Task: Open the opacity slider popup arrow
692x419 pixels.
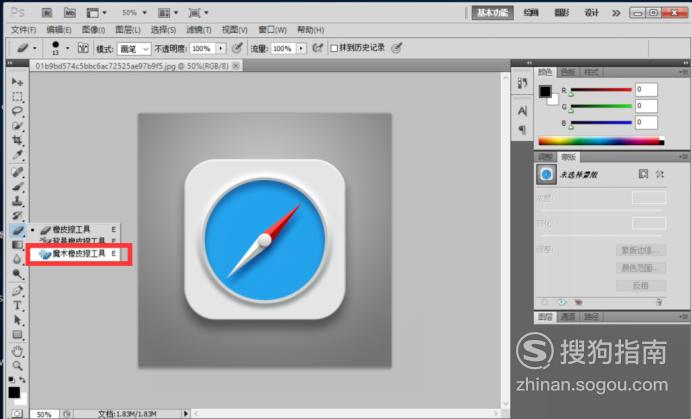Action: point(221,49)
